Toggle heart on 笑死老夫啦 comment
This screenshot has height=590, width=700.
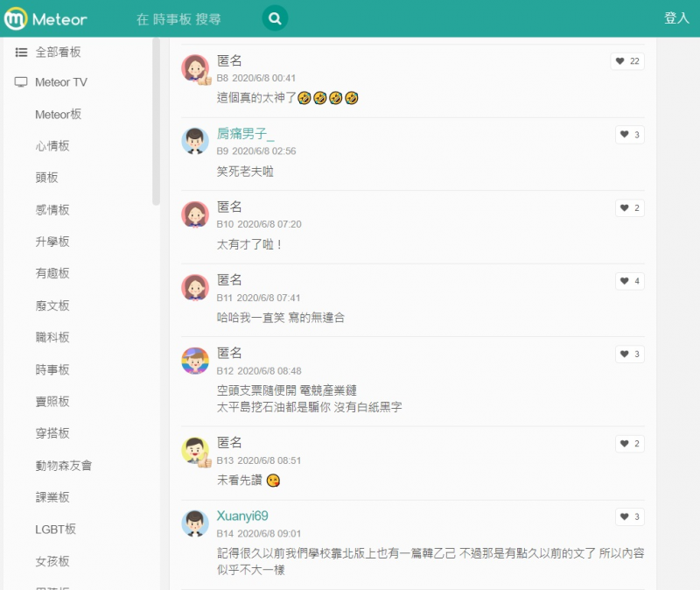[629, 135]
